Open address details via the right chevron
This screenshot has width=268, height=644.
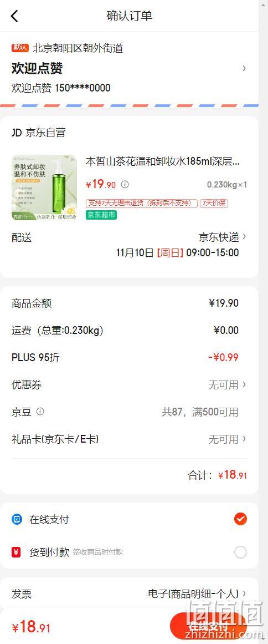coord(244,68)
